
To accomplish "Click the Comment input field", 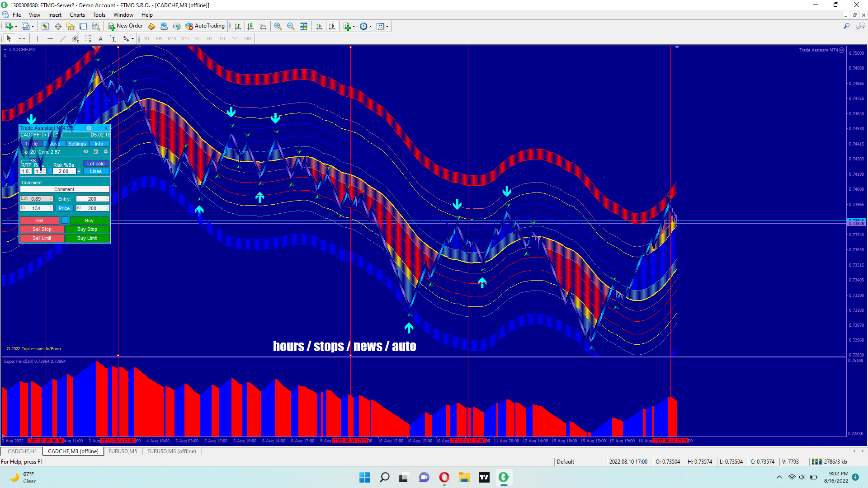I will [64, 189].
